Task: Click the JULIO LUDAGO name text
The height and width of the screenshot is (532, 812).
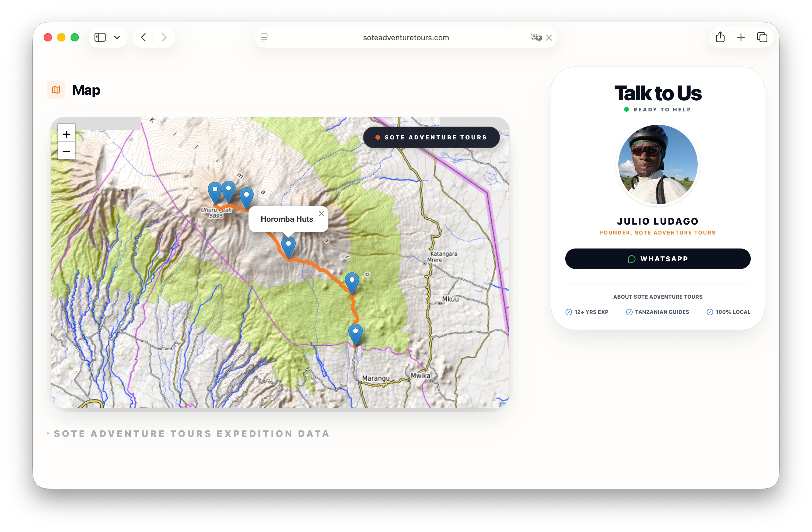Action: pyautogui.click(x=657, y=221)
